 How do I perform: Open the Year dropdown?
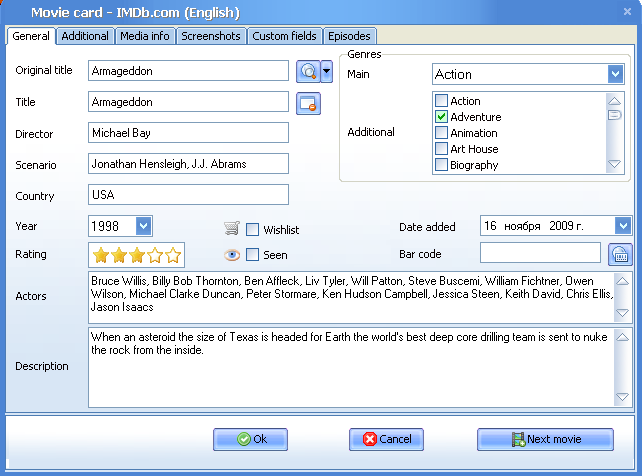pyautogui.click(x=143, y=226)
